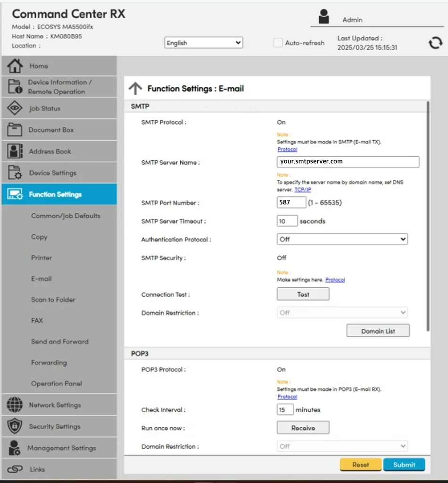Click the Network Settings globe icon

[x=15, y=405]
